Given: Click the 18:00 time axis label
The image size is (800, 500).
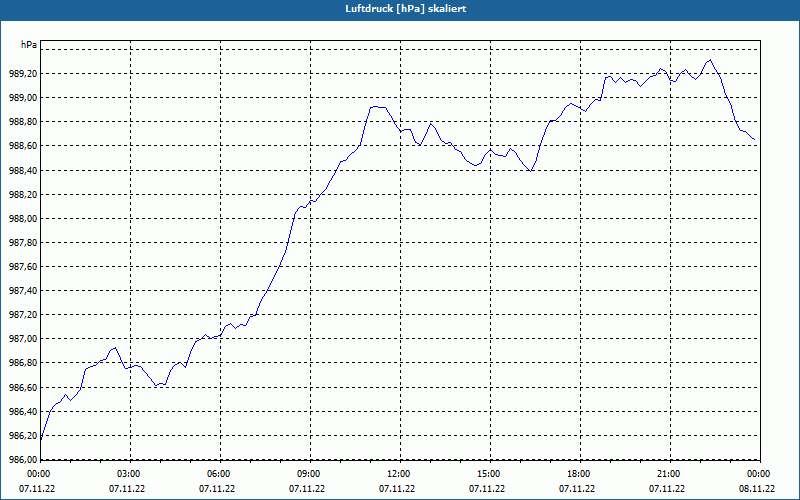Looking at the screenshot, I should (x=580, y=473).
